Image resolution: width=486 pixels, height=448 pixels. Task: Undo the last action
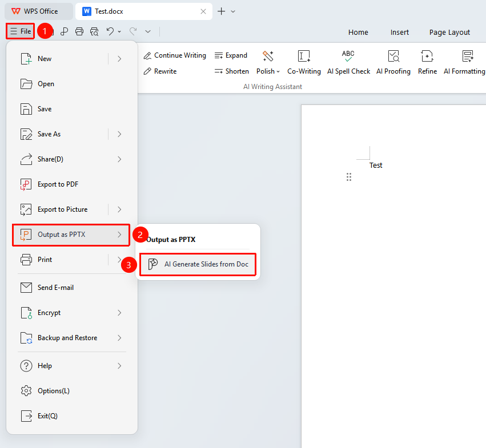pos(110,31)
